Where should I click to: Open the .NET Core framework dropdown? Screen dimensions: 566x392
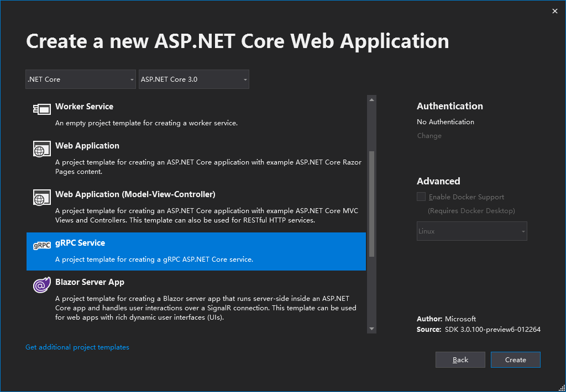(x=80, y=79)
